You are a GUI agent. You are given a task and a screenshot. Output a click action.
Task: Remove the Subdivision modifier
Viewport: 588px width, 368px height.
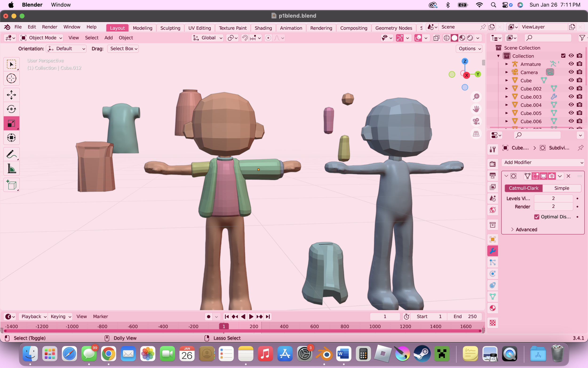568,176
